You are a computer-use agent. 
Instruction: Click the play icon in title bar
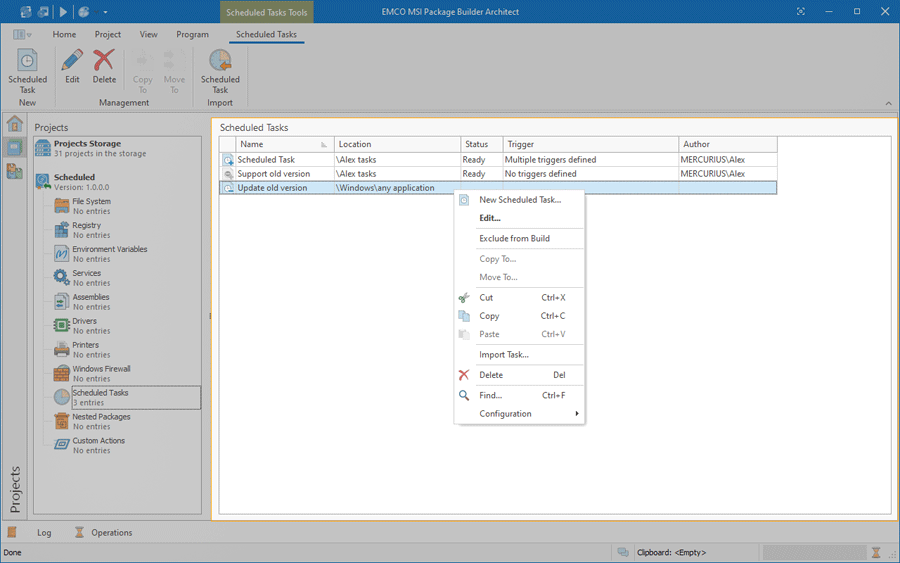pos(63,11)
